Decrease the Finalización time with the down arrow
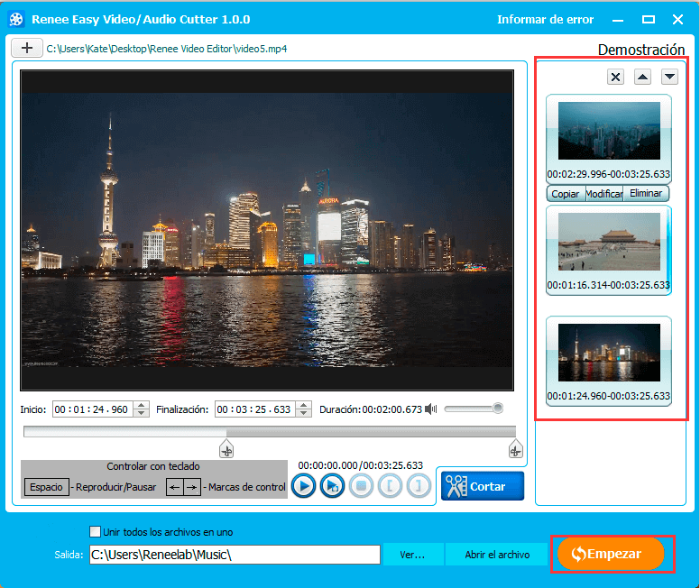 coord(304,413)
